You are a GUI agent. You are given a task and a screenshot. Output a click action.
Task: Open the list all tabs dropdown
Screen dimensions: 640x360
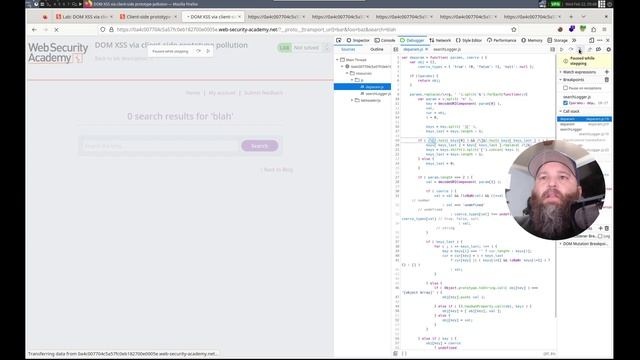tap(583, 17)
